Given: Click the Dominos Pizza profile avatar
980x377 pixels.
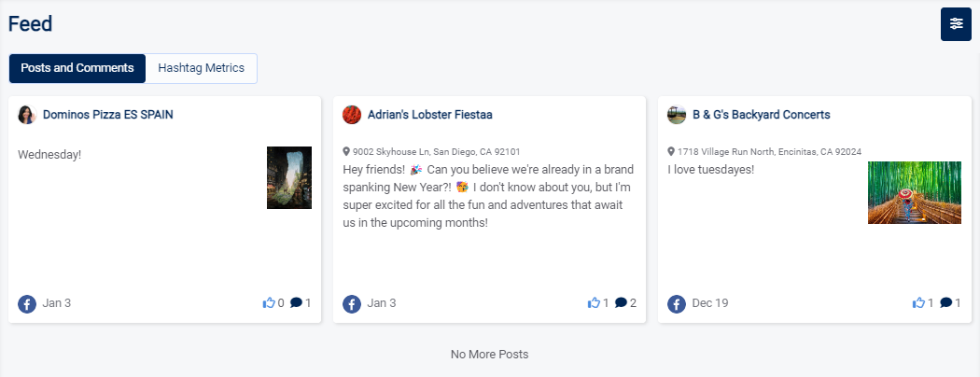Looking at the screenshot, I should point(27,115).
